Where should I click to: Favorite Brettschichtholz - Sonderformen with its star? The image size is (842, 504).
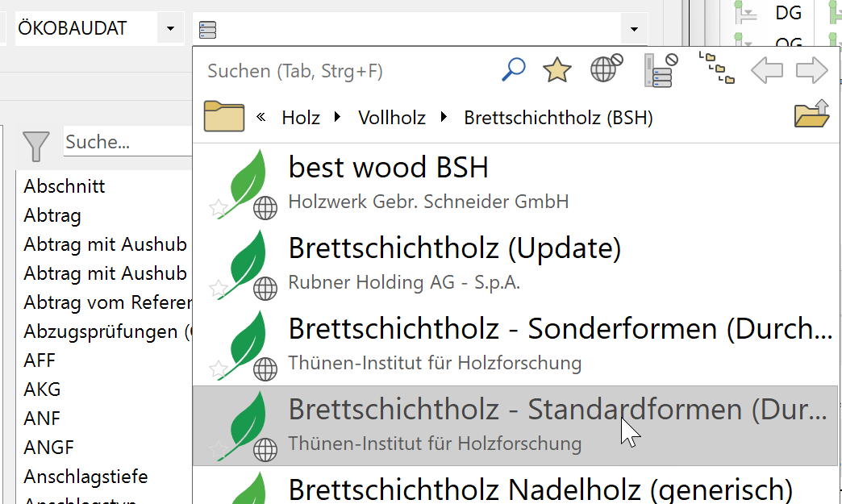pyautogui.click(x=218, y=369)
